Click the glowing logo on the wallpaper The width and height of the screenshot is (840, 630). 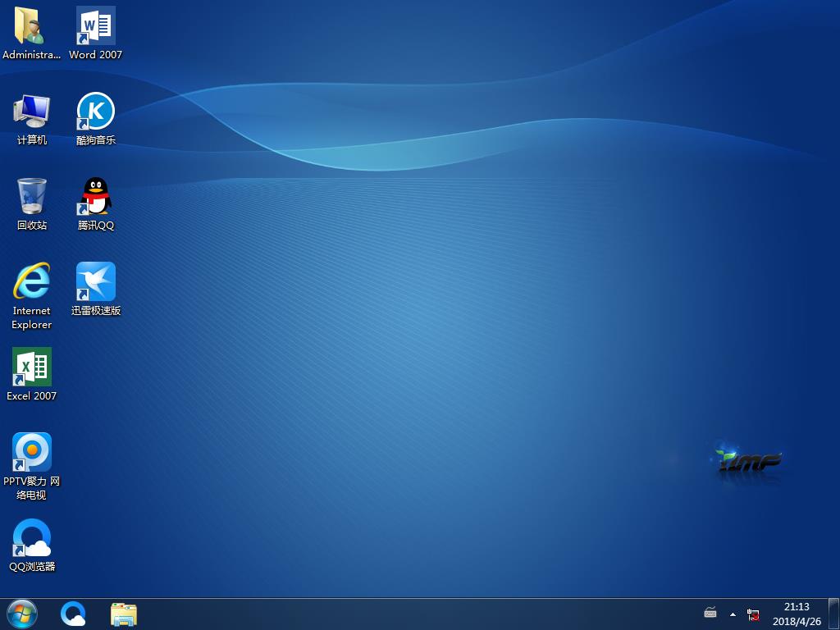pyautogui.click(x=749, y=460)
